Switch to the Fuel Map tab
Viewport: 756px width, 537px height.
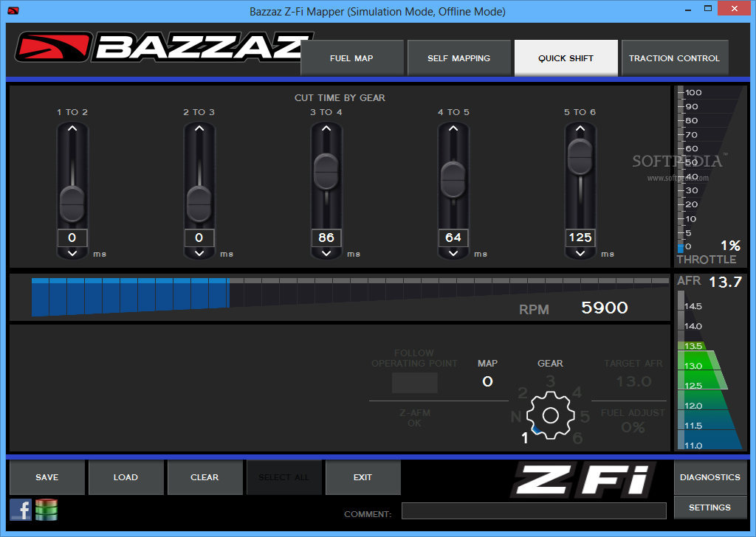pyautogui.click(x=351, y=58)
